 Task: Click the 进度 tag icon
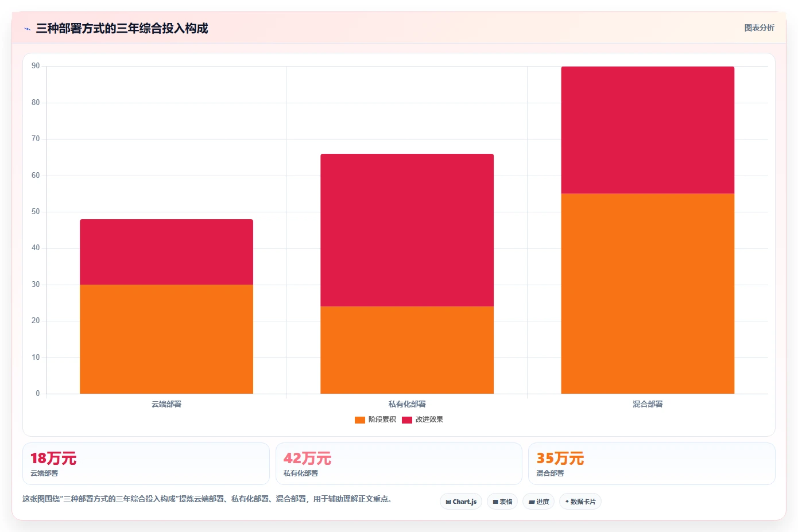tap(532, 502)
